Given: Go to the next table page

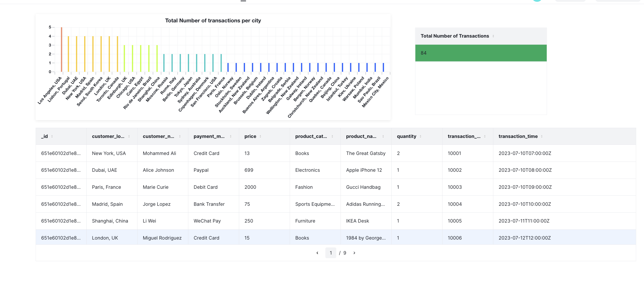Looking at the screenshot, I should coord(354,253).
